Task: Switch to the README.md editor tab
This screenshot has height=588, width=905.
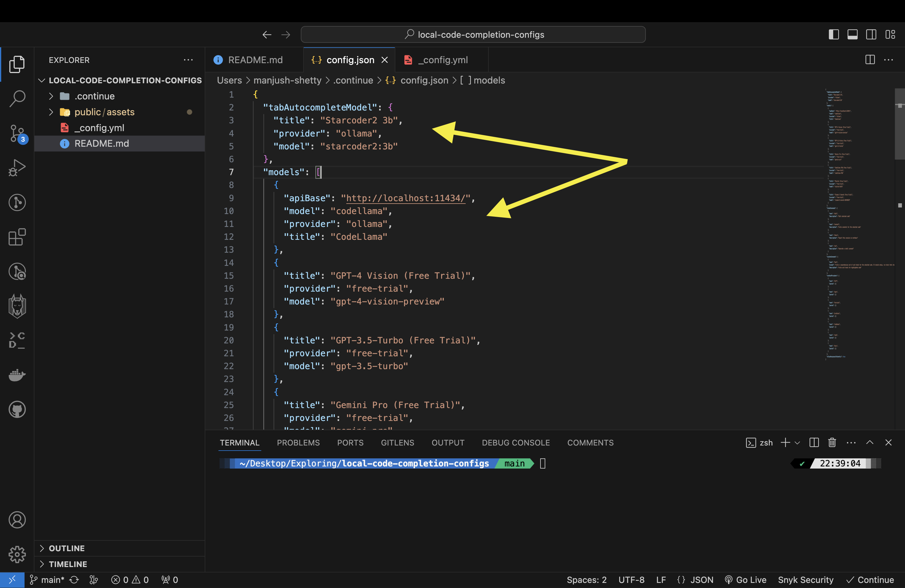Action: click(255, 60)
